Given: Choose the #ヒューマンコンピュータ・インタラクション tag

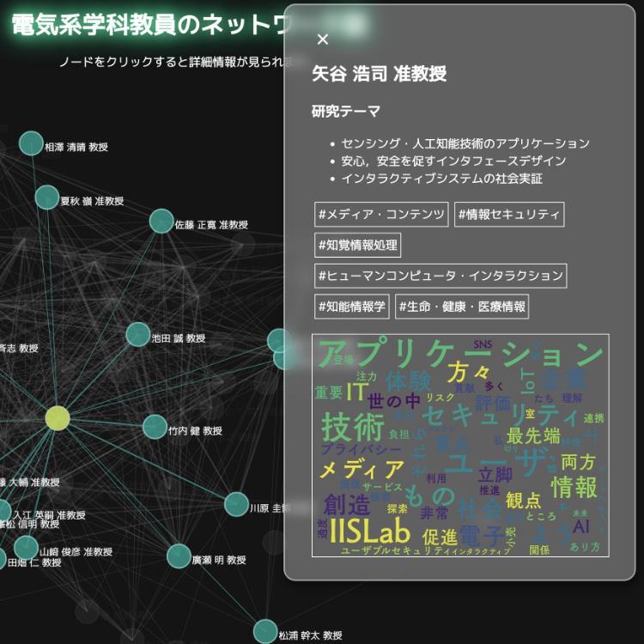Looking at the screenshot, I should tap(440, 276).
